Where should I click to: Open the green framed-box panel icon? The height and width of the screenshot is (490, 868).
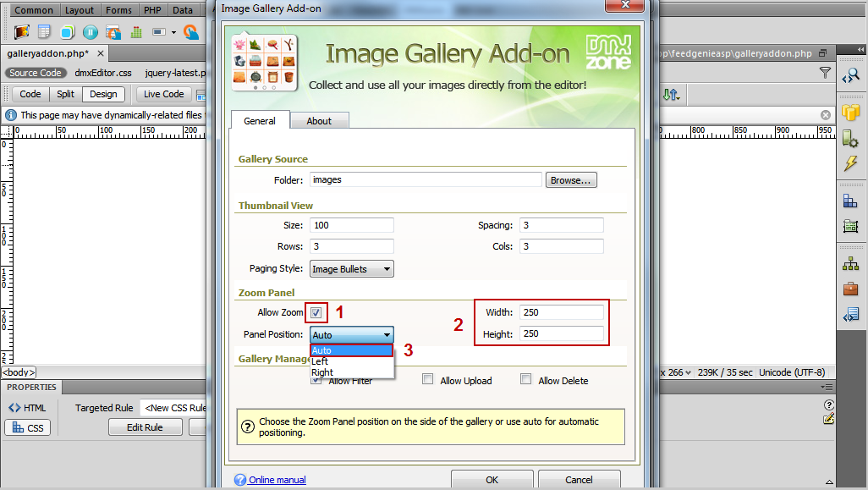point(851,226)
